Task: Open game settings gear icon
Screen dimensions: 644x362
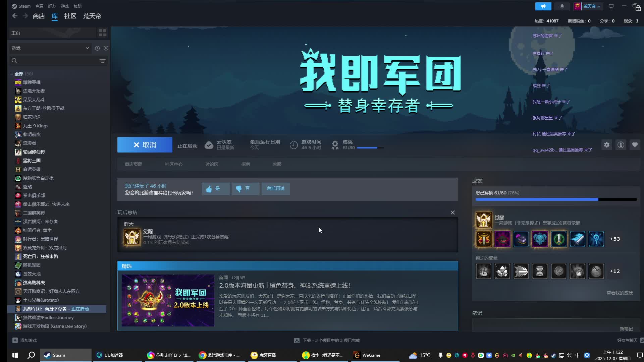Action: (x=607, y=145)
